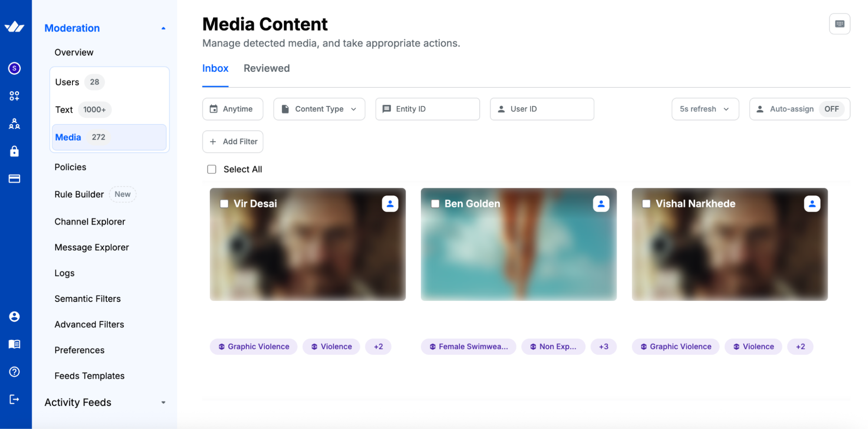868x429 pixels.
Task: Expand the 5s refresh dropdown
Action: point(705,109)
